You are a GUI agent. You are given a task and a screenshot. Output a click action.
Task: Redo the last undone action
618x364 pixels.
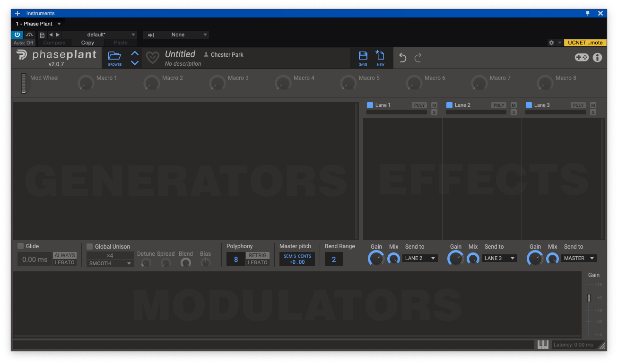pyautogui.click(x=418, y=58)
